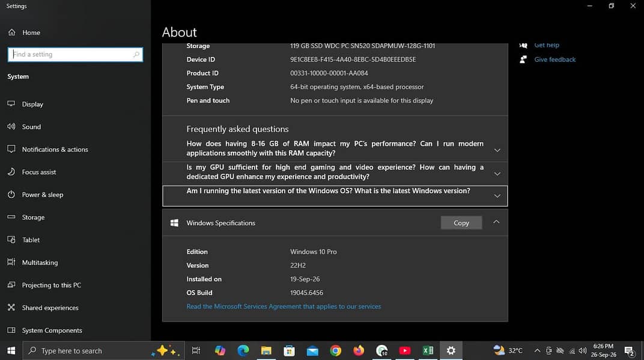This screenshot has height=360, width=644.
Task: Click the crossed-out cloud tray icon
Action: click(x=560, y=350)
